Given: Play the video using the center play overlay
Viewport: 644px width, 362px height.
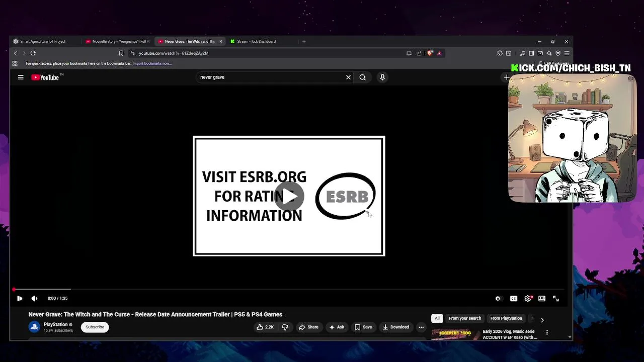Looking at the screenshot, I should point(289,196).
